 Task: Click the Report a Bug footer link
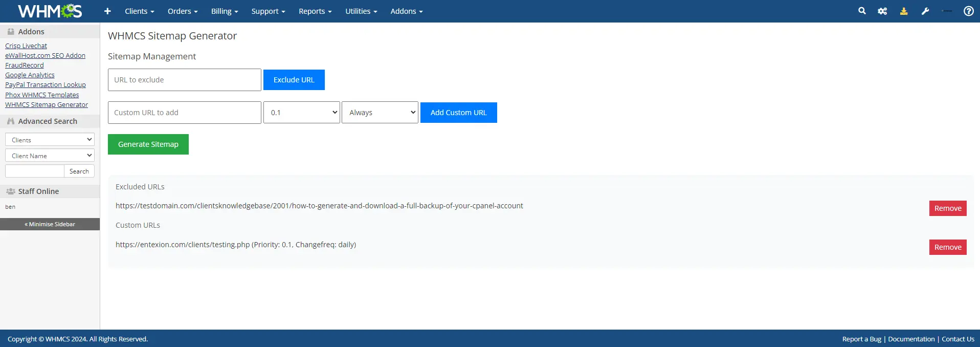click(x=862, y=339)
